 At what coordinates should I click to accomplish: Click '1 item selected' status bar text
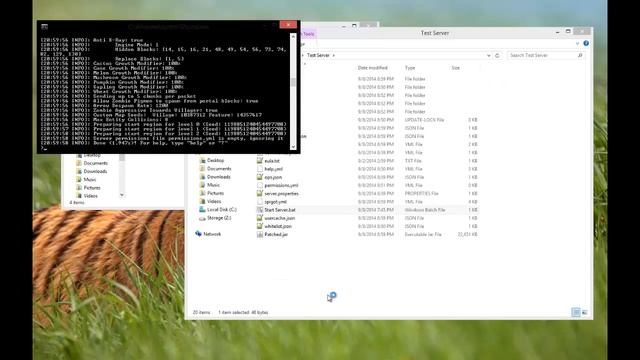(233, 312)
